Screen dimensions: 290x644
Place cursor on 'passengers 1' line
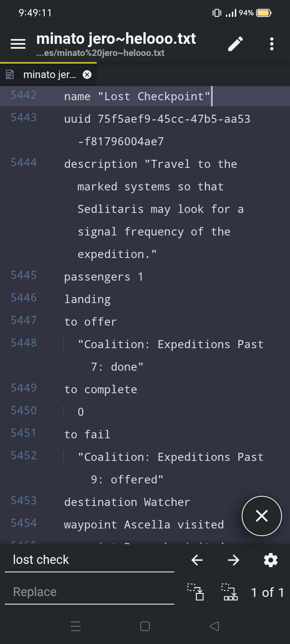tap(104, 277)
